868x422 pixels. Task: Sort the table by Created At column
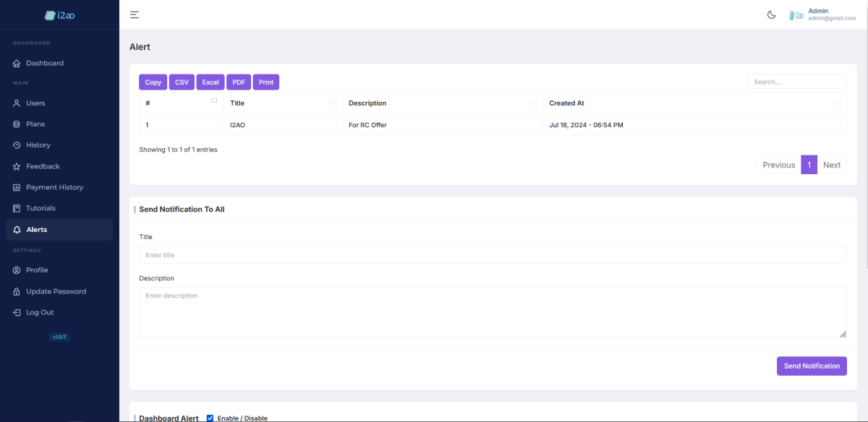(x=693, y=103)
